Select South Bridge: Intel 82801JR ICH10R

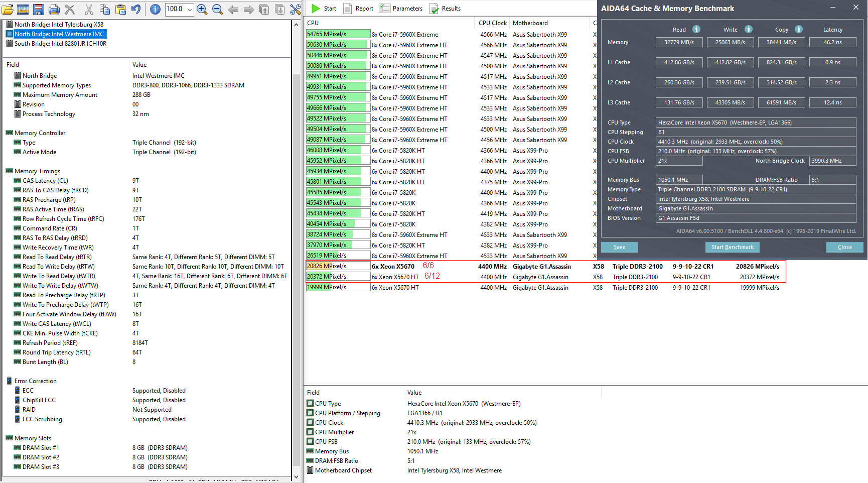pos(56,44)
